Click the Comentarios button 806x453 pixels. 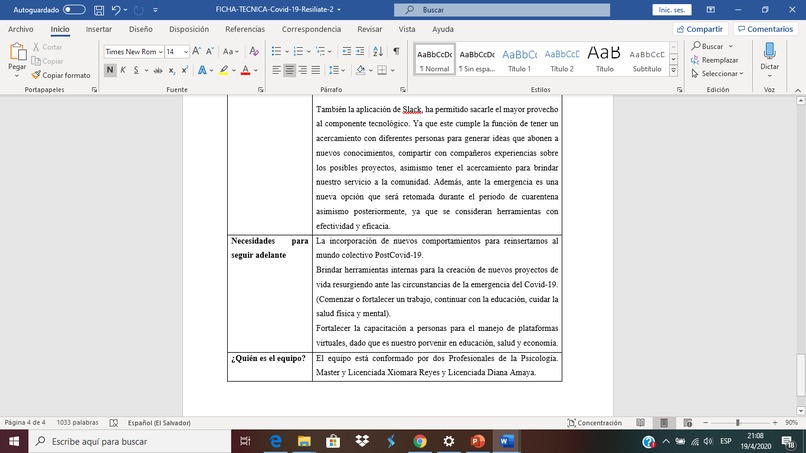[765, 29]
